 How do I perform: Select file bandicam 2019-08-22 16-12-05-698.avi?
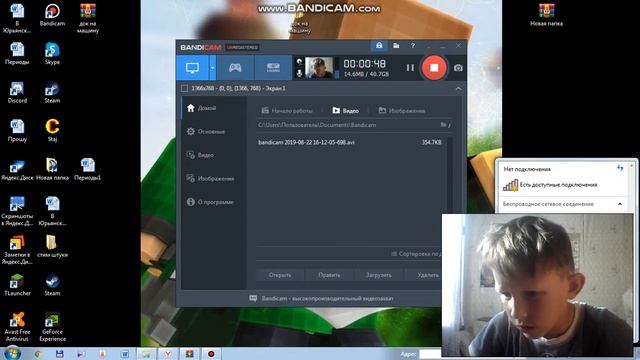349,142
